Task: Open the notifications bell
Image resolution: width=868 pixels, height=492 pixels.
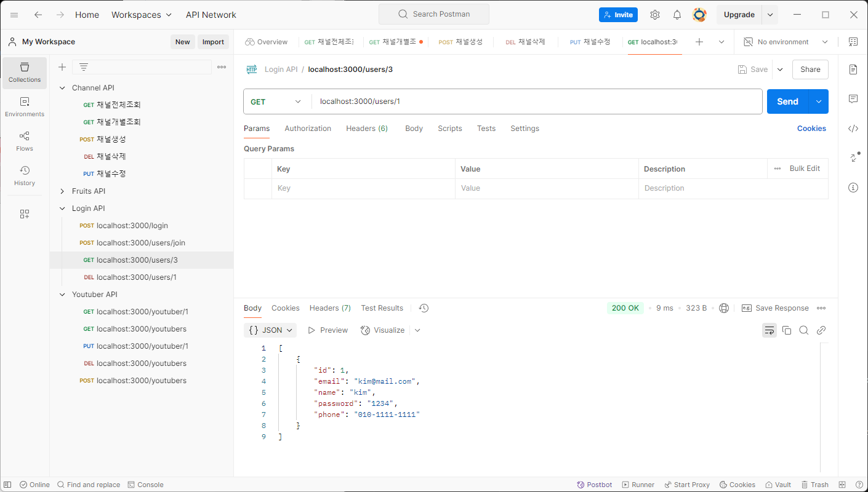Action: pos(677,15)
